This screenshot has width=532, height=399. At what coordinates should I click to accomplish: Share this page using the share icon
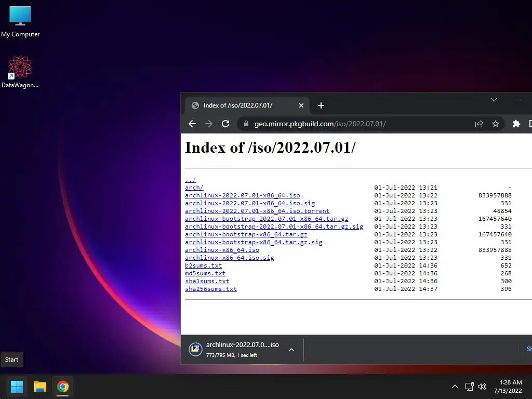[x=478, y=124]
